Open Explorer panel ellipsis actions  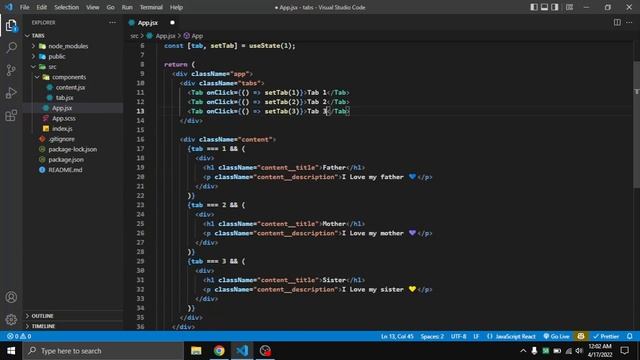pos(112,22)
